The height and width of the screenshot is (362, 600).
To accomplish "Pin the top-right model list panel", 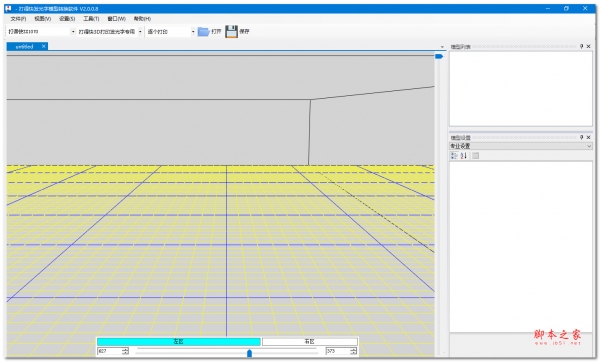I will point(581,46).
